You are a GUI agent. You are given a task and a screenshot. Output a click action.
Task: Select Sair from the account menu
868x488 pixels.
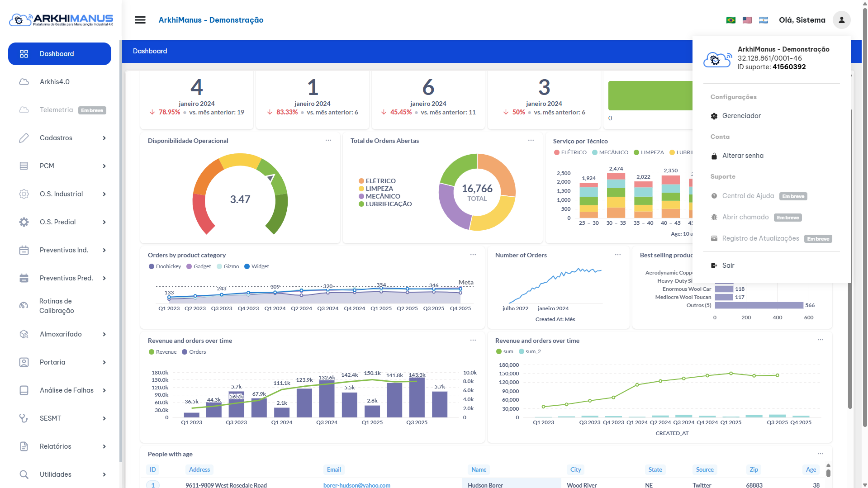pos(728,265)
